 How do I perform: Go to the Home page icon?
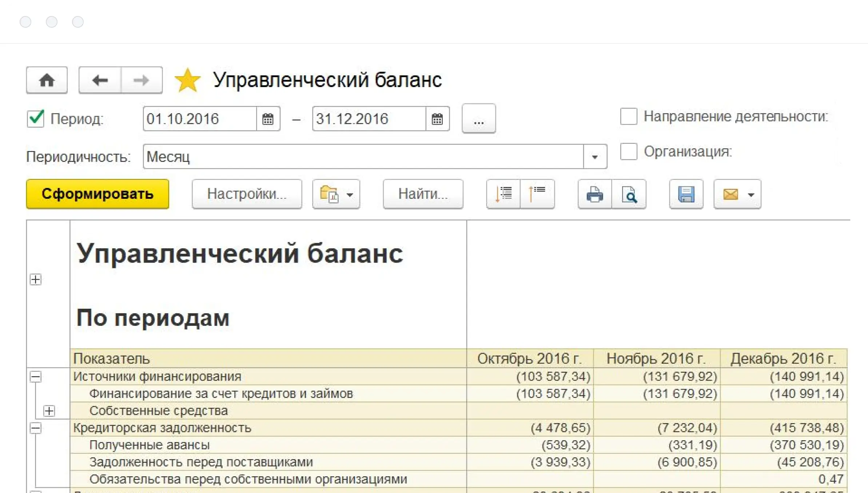click(47, 80)
